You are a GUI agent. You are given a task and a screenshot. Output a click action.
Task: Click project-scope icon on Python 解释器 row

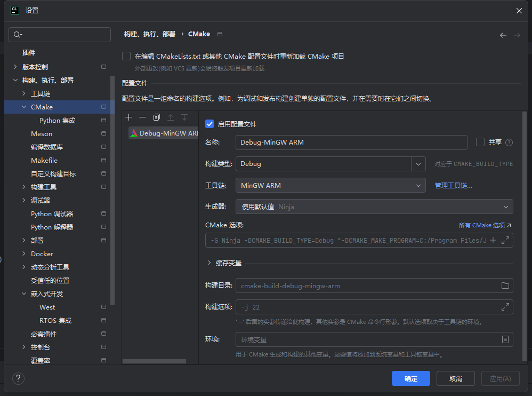point(103,227)
